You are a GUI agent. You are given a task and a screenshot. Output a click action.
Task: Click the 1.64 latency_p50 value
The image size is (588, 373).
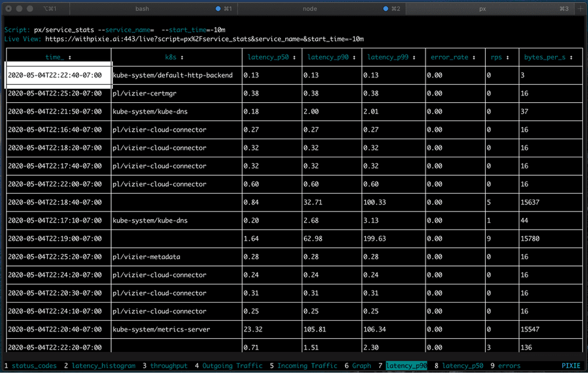[x=251, y=238]
